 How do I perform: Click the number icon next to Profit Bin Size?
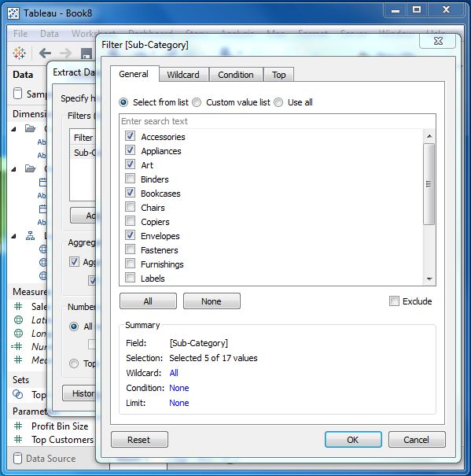point(18,426)
